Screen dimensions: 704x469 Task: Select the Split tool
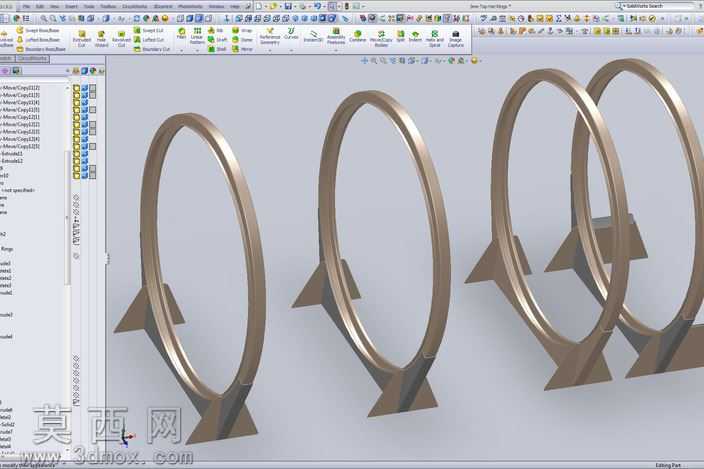(400, 36)
